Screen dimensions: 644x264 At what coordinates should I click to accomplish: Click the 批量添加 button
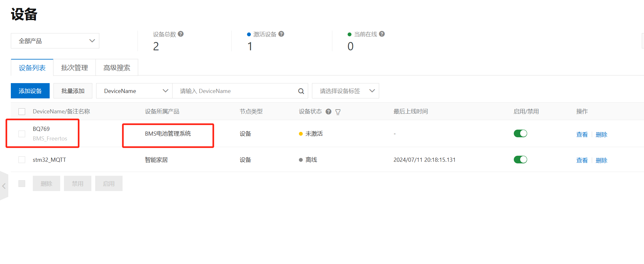(73, 91)
